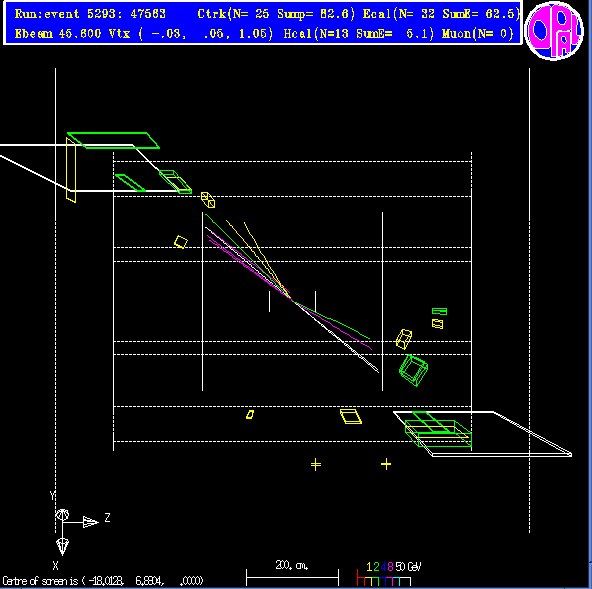The width and height of the screenshot is (592, 589).
Task: Click the magenta 8 GeV legend color
Action: point(390,567)
